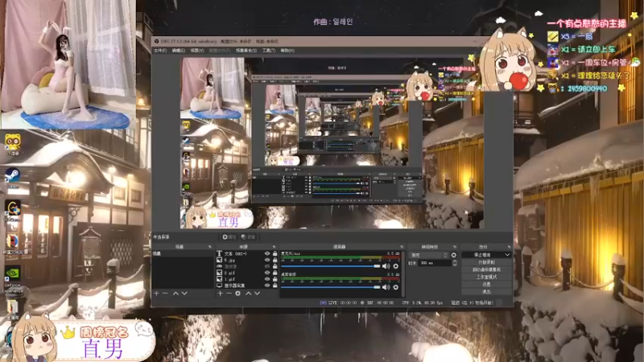Pop out the 控件 dock panel
Viewport: 644px width, 362px height.
click(509, 247)
